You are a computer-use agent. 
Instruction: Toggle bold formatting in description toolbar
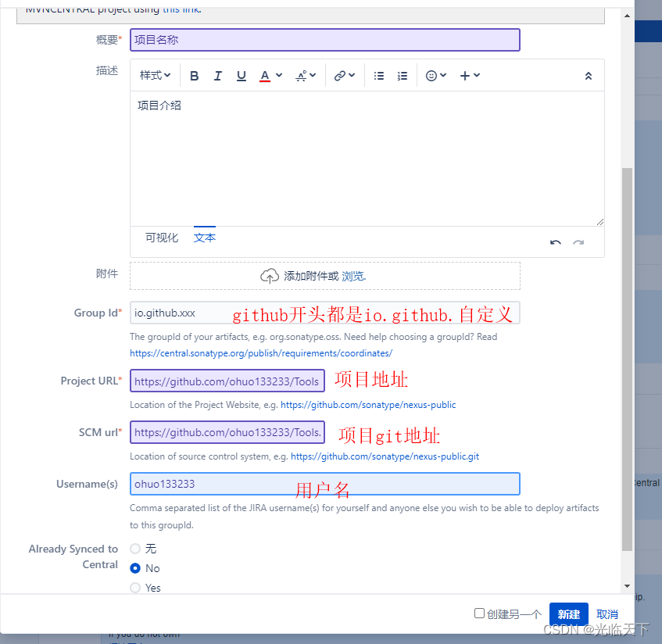click(x=194, y=76)
